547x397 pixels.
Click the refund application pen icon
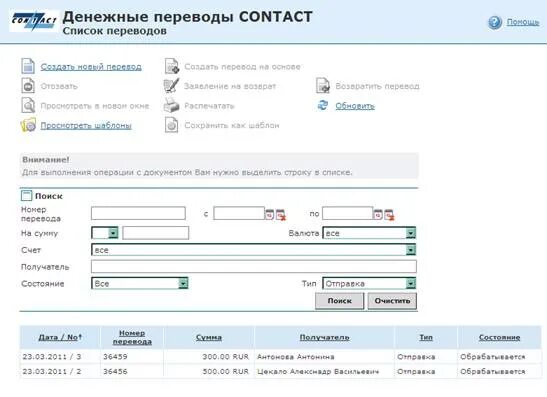(x=172, y=86)
